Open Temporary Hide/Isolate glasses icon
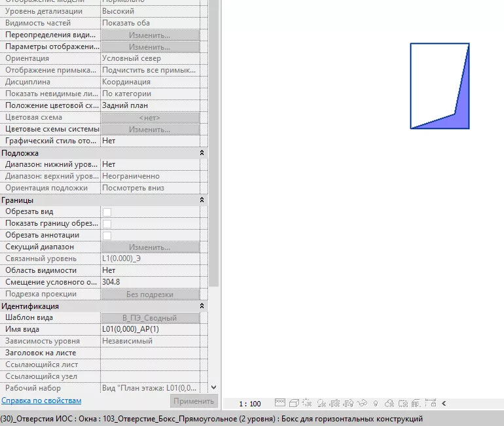This screenshot has width=504, height=426. point(362,404)
